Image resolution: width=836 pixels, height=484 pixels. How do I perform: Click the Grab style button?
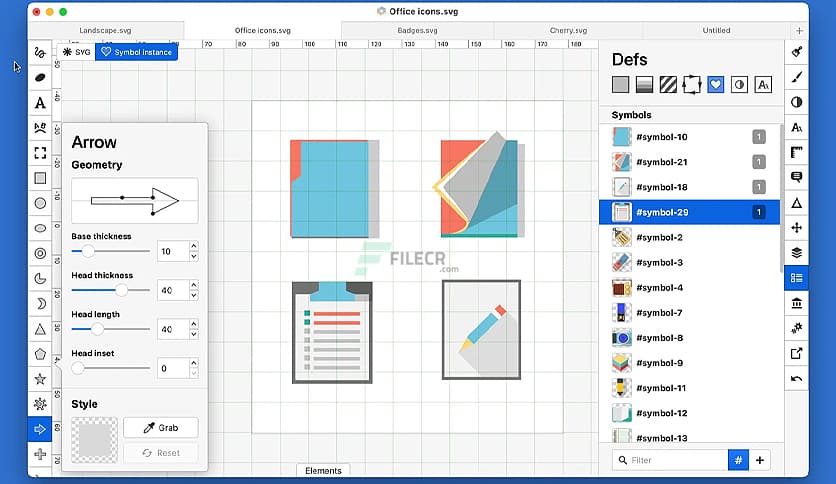[160, 427]
